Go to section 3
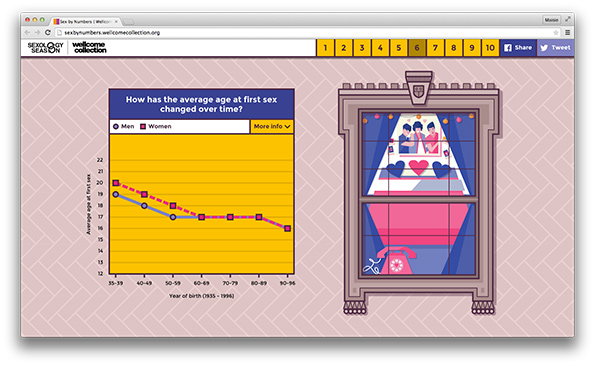 tap(362, 48)
